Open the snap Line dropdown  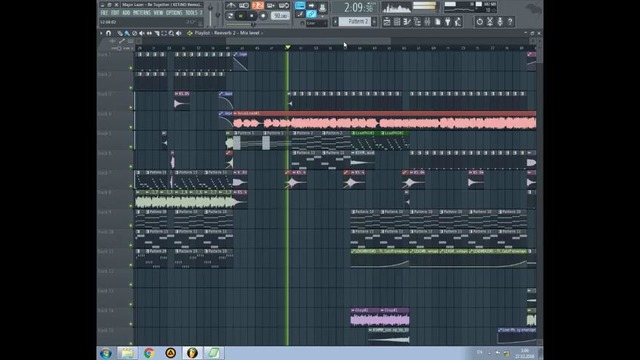[316, 23]
